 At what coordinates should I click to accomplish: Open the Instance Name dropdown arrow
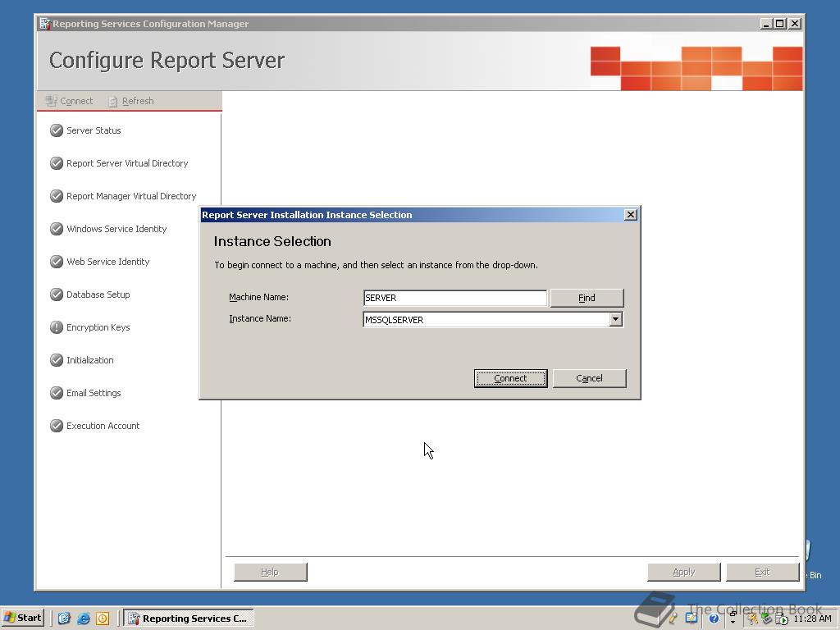coord(615,319)
